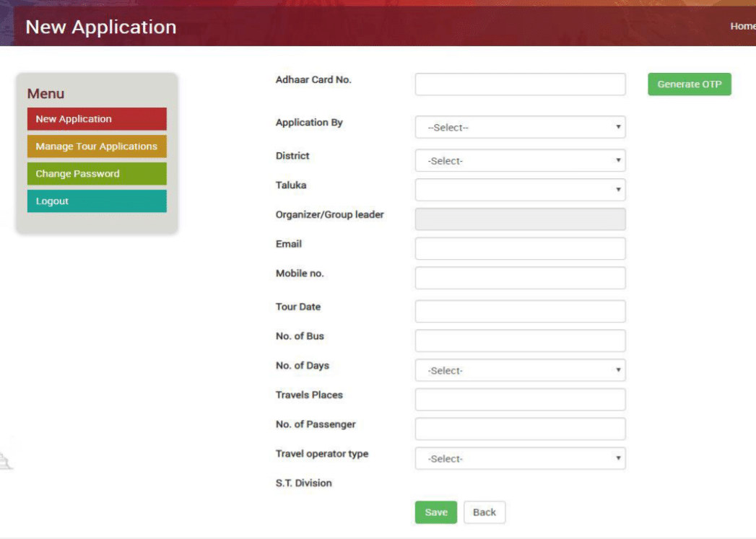The image size is (756, 539).
Task: Log out via the Logout menu item
Action: [x=97, y=201]
